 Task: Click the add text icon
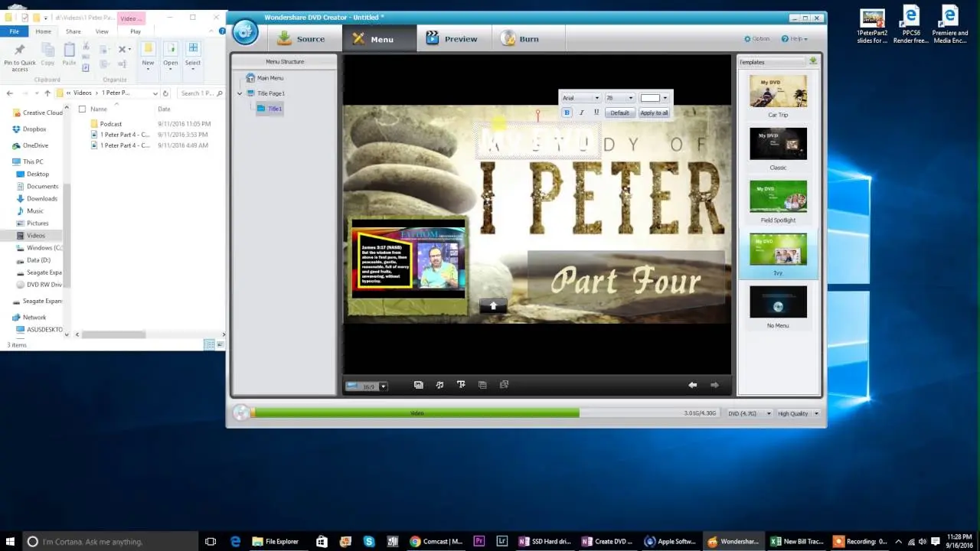click(x=461, y=385)
